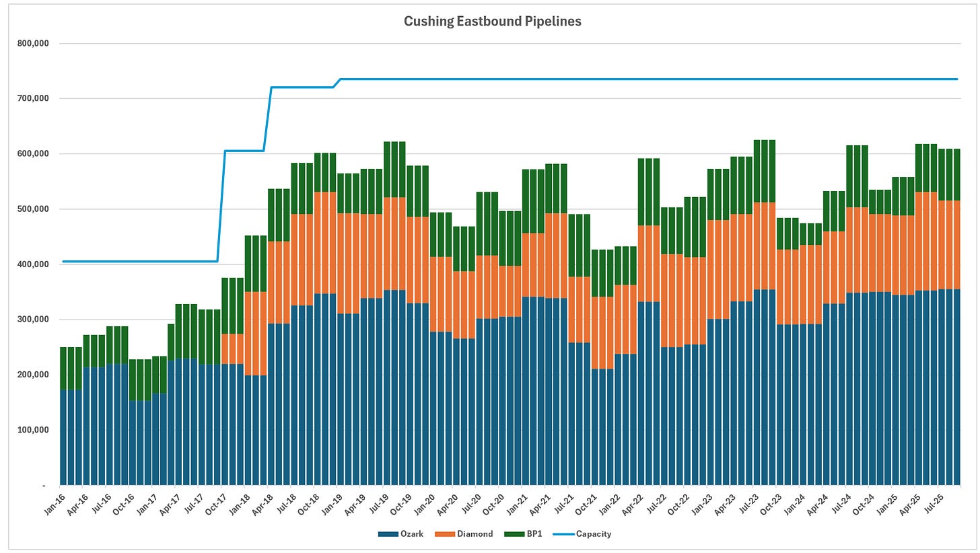Click the "Capacity" legend label
The height and width of the screenshot is (553, 980).
[x=595, y=534]
